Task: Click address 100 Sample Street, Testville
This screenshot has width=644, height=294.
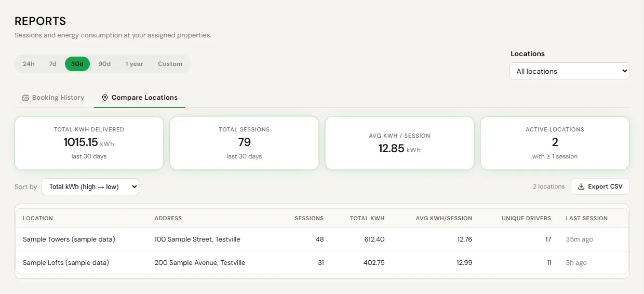Action: coord(197,239)
